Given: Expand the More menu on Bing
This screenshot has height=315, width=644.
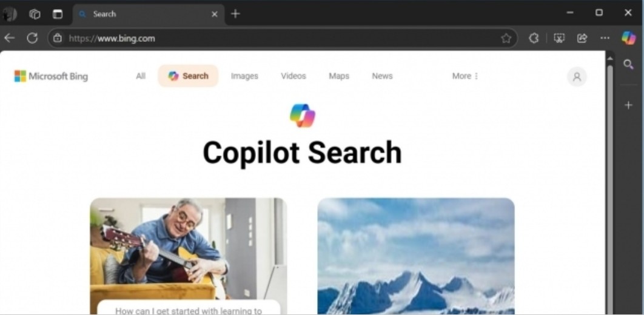Looking at the screenshot, I should (465, 76).
